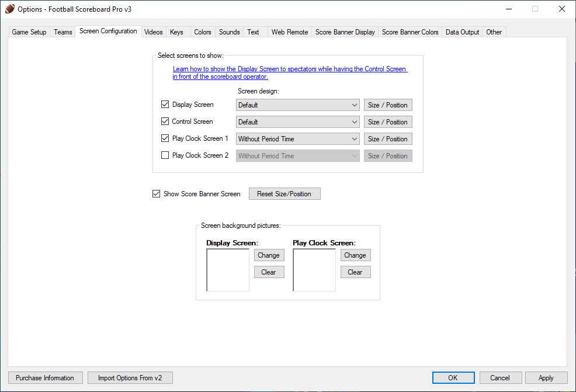Click Import Options From v2 button
Image resolution: width=576 pixels, height=392 pixels.
click(x=130, y=378)
